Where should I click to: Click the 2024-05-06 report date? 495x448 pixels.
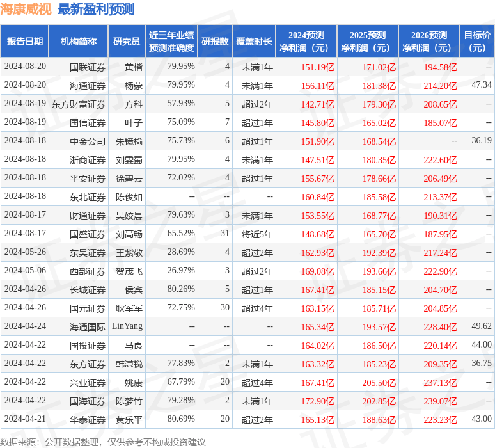click(25, 271)
